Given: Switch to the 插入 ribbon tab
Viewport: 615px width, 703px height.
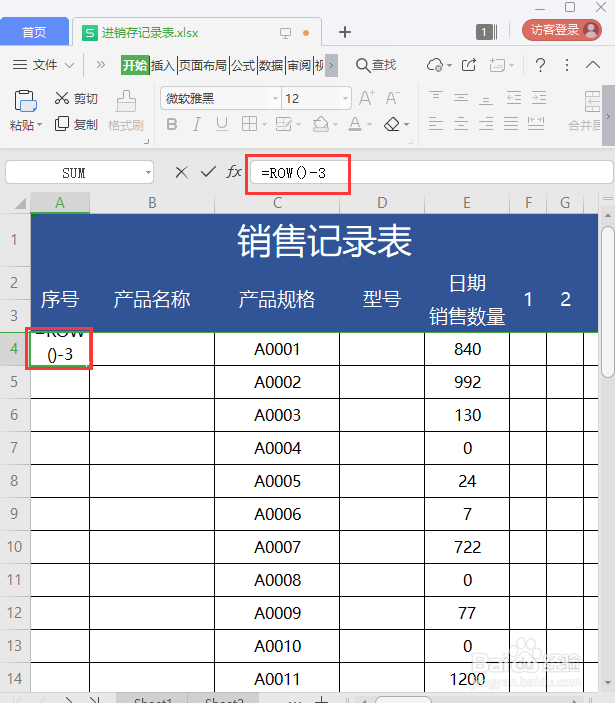Looking at the screenshot, I should (x=163, y=66).
